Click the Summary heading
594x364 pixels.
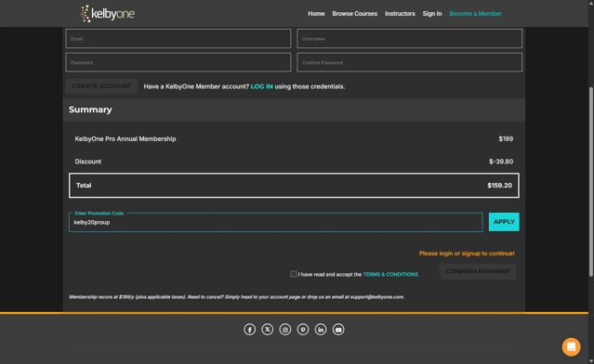click(90, 110)
